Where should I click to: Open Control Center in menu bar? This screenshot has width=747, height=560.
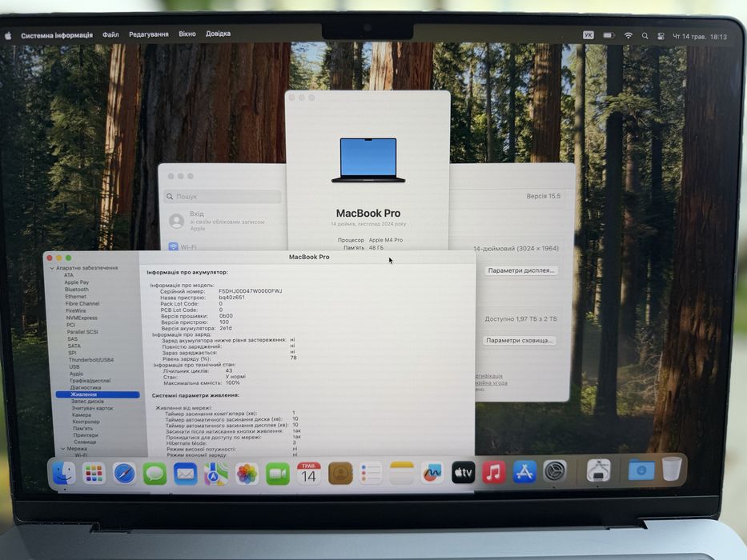click(661, 36)
